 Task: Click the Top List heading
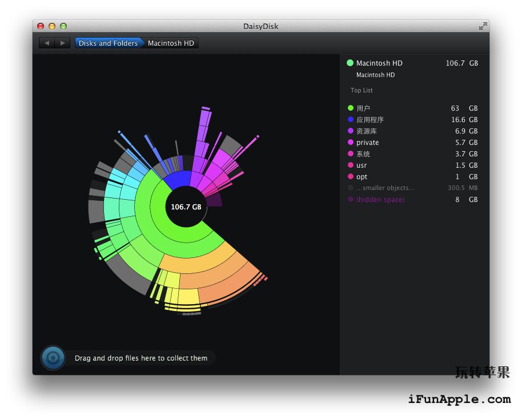pyautogui.click(x=362, y=90)
